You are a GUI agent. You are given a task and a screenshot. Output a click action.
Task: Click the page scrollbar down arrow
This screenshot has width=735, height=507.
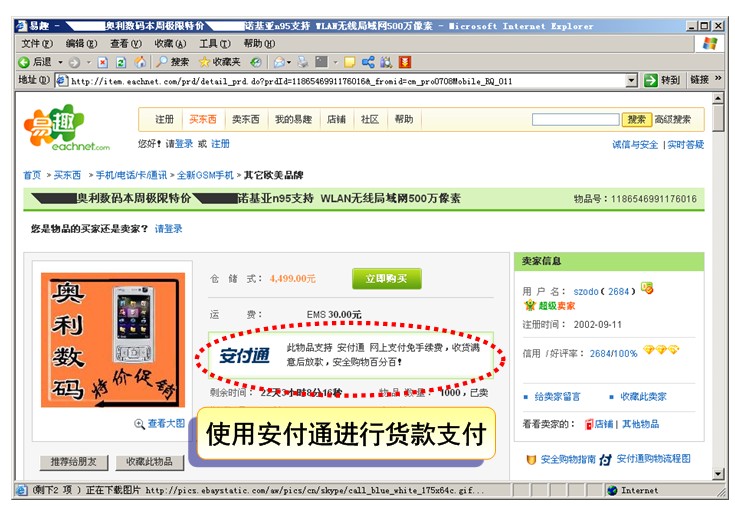point(718,474)
